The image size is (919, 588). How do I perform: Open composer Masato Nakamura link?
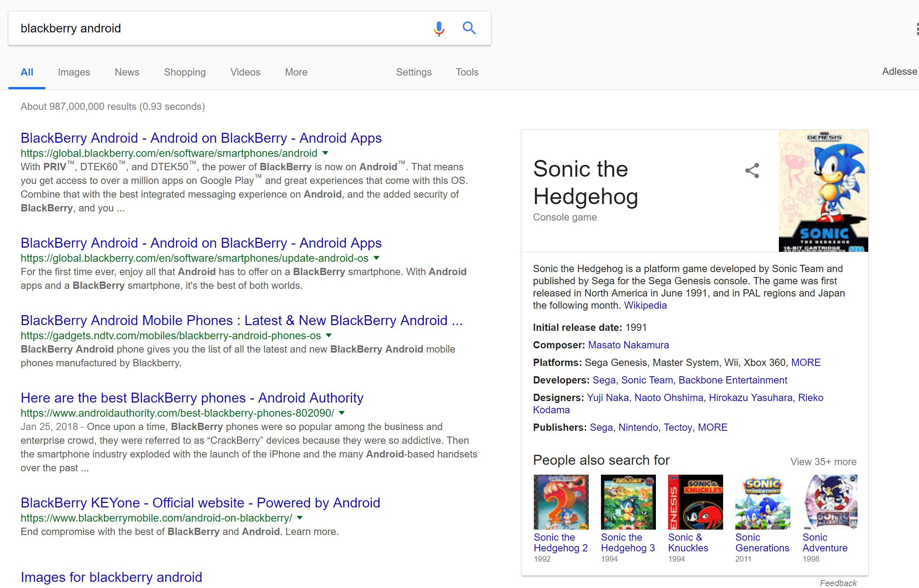pos(628,345)
